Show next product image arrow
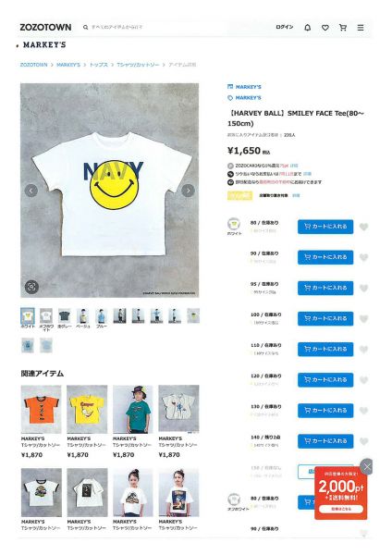The height and width of the screenshot is (555, 392). (x=188, y=191)
